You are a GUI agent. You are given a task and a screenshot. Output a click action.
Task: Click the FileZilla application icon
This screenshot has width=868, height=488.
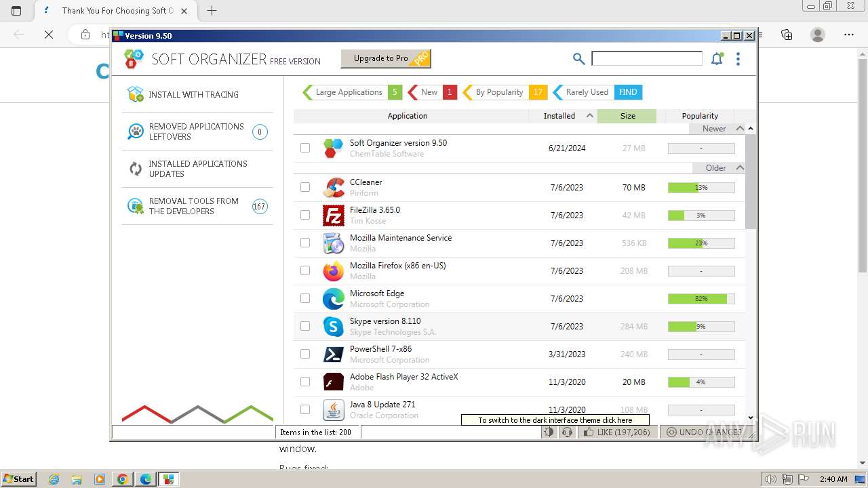click(x=333, y=215)
